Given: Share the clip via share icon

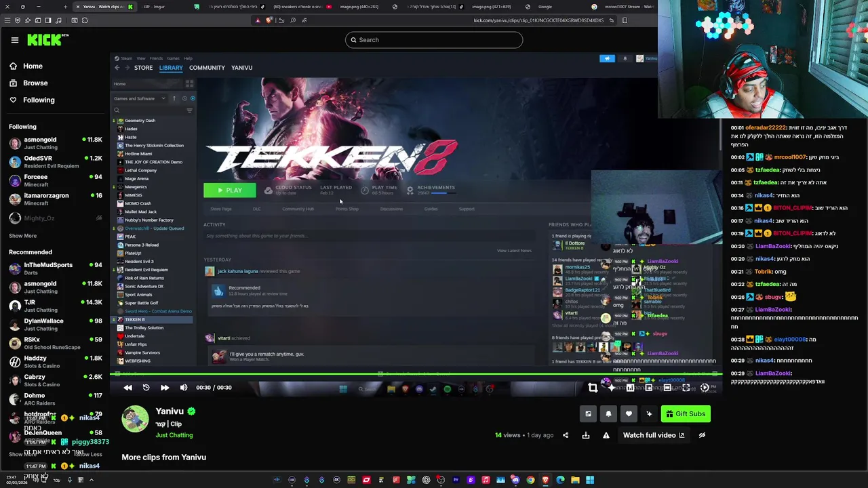Looking at the screenshot, I should point(566,435).
